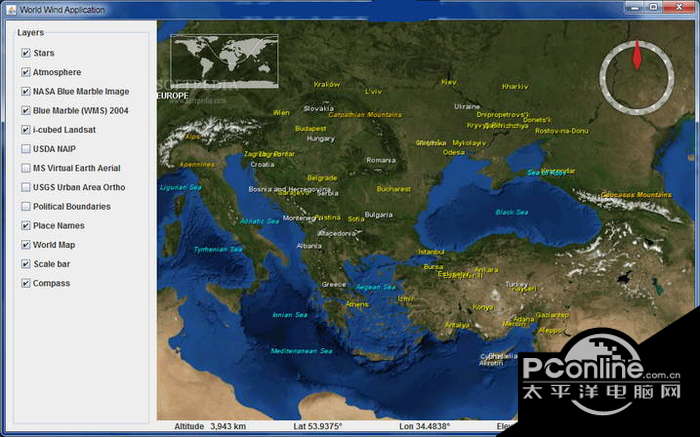700x437 pixels.
Task: Uncheck the Stars layer checkbox
Action: pyautogui.click(x=26, y=53)
